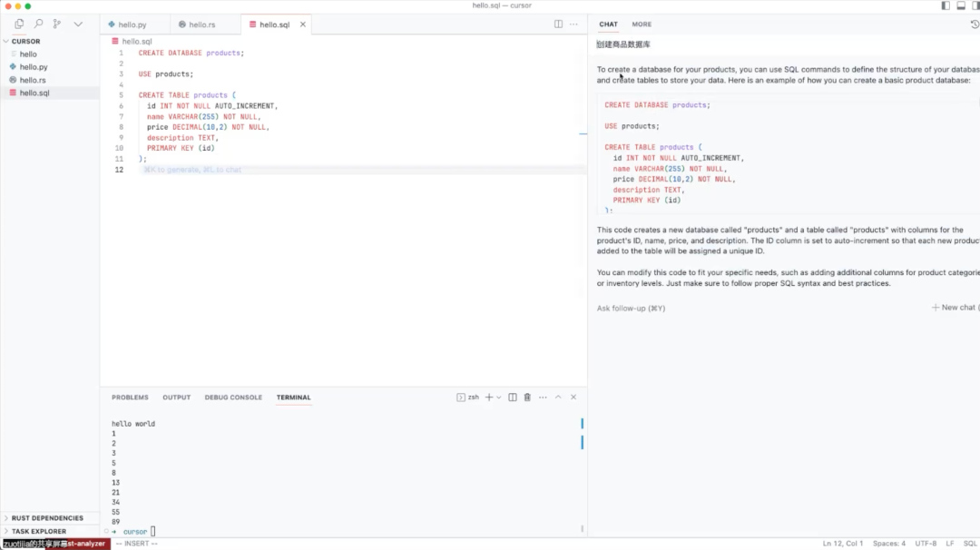Open the Explorer files icon
The width and height of the screenshot is (980, 550).
[x=19, y=24]
